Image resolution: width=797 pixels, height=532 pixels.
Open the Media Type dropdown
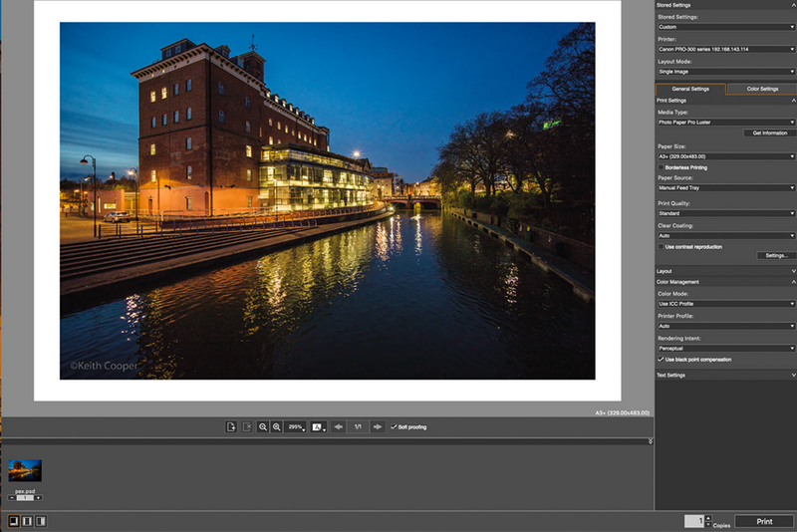pos(724,122)
